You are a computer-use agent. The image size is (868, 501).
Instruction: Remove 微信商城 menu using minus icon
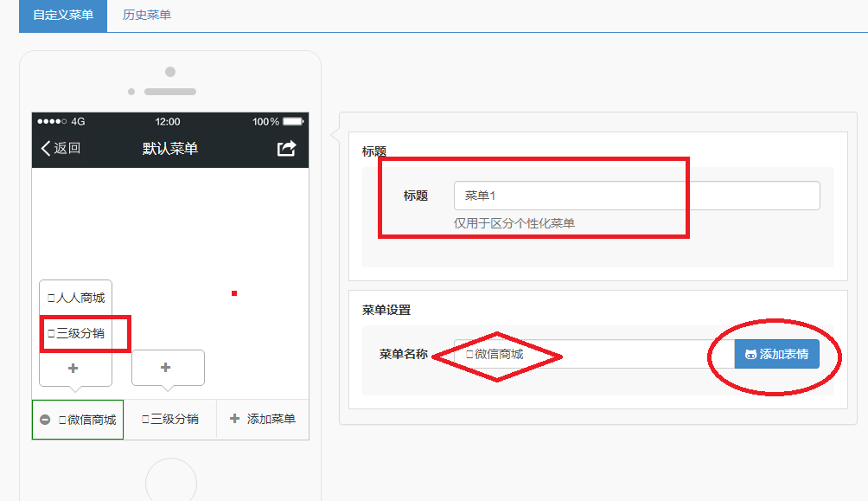[x=46, y=420]
